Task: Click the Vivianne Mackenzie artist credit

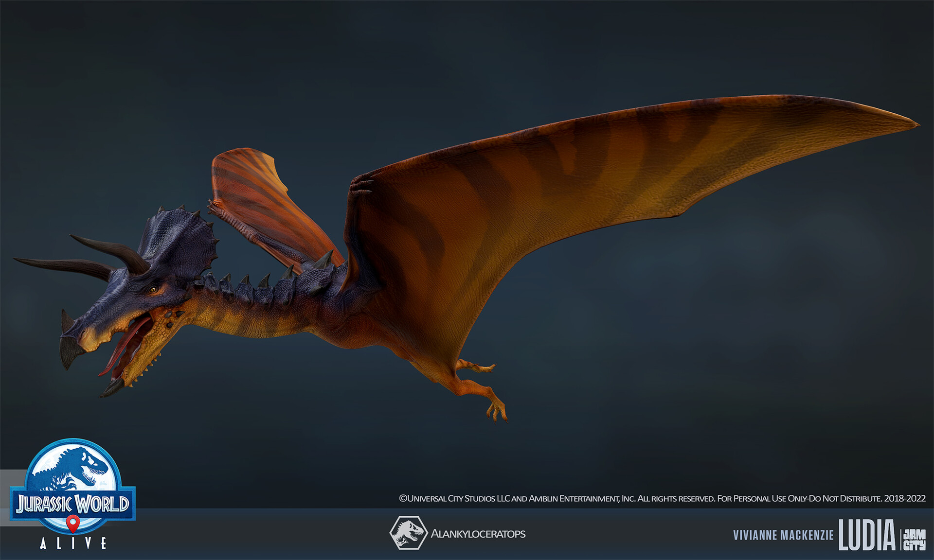Action: point(783,535)
